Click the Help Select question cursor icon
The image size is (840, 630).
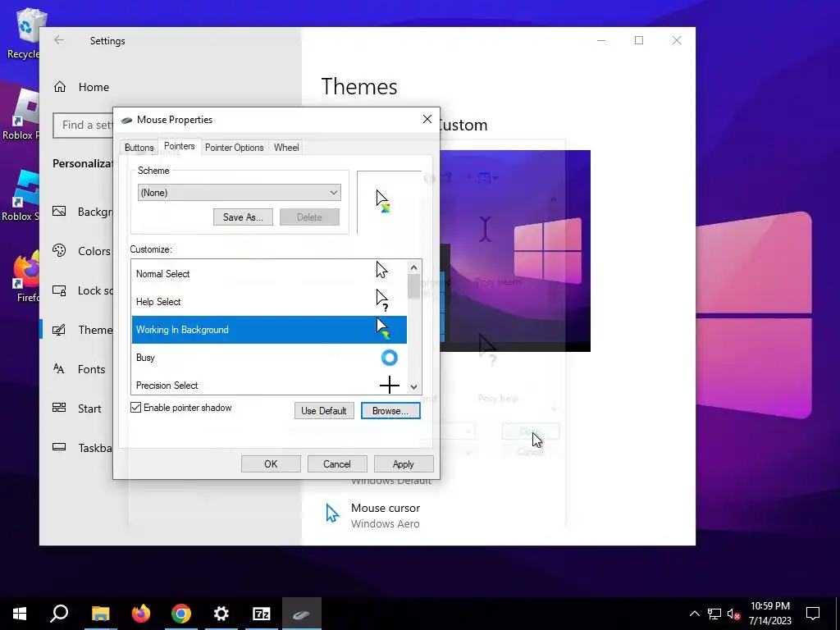[x=382, y=300]
